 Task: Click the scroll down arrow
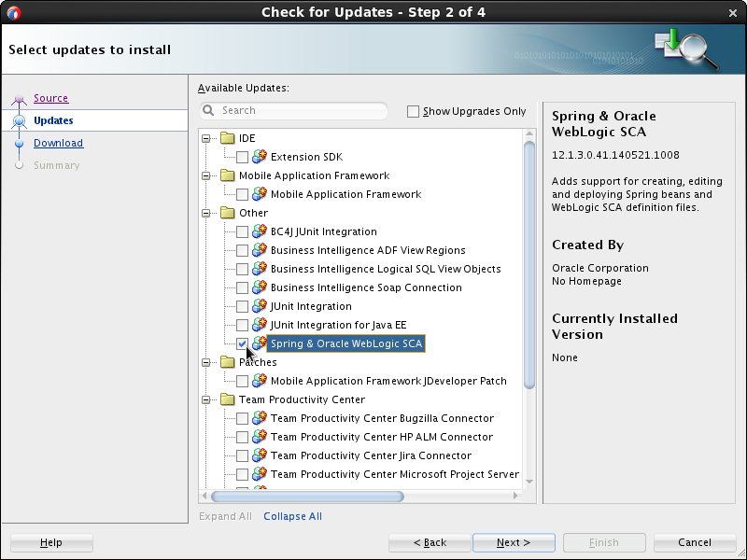tap(529, 482)
